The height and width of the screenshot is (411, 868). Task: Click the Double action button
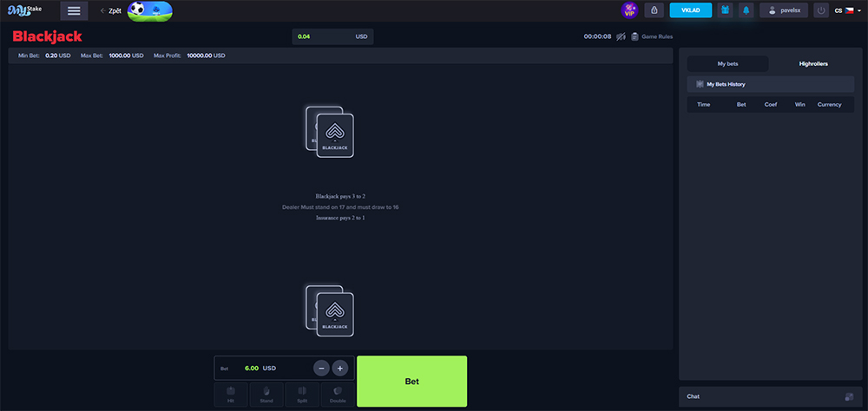[x=338, y=395]
